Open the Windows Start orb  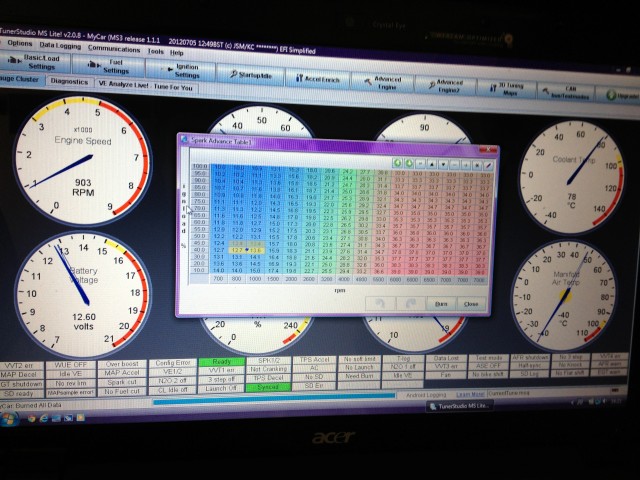tap(9, 418)
